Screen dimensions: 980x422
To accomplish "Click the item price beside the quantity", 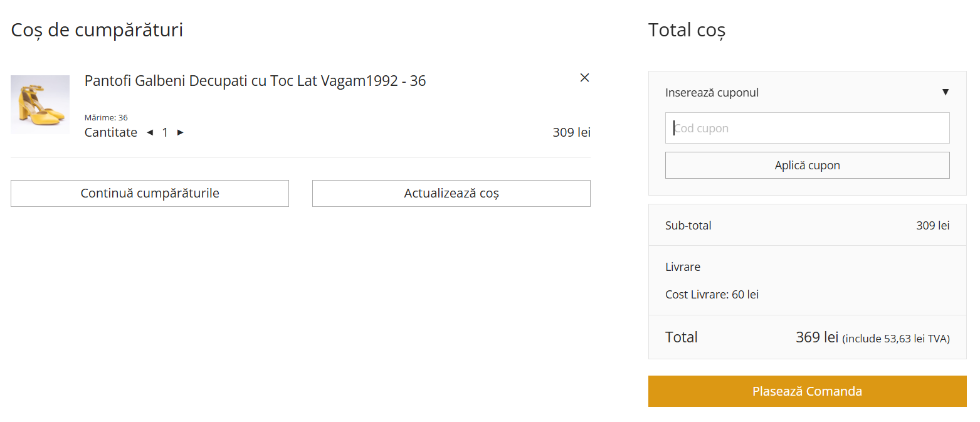I will 571,132.
